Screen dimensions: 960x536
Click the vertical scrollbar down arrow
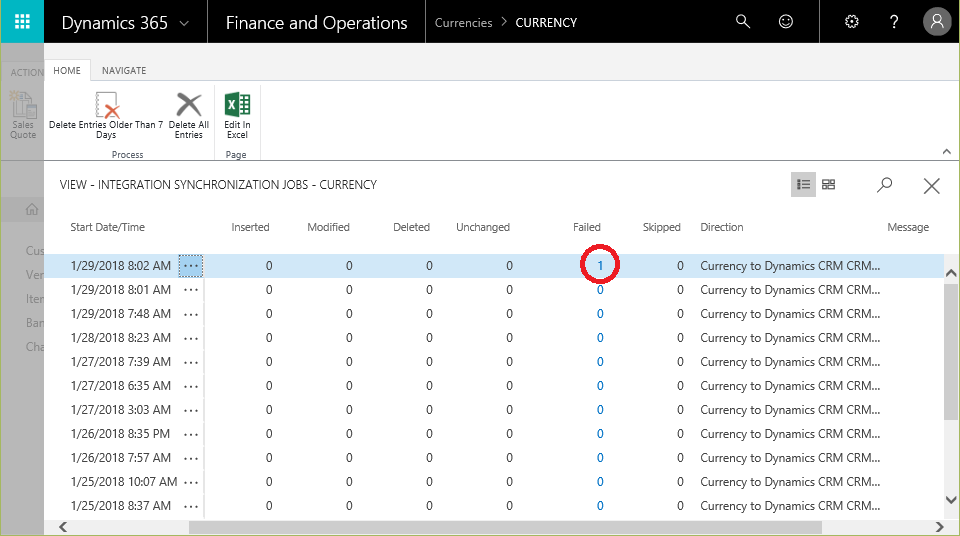click(x=951, y=500)
